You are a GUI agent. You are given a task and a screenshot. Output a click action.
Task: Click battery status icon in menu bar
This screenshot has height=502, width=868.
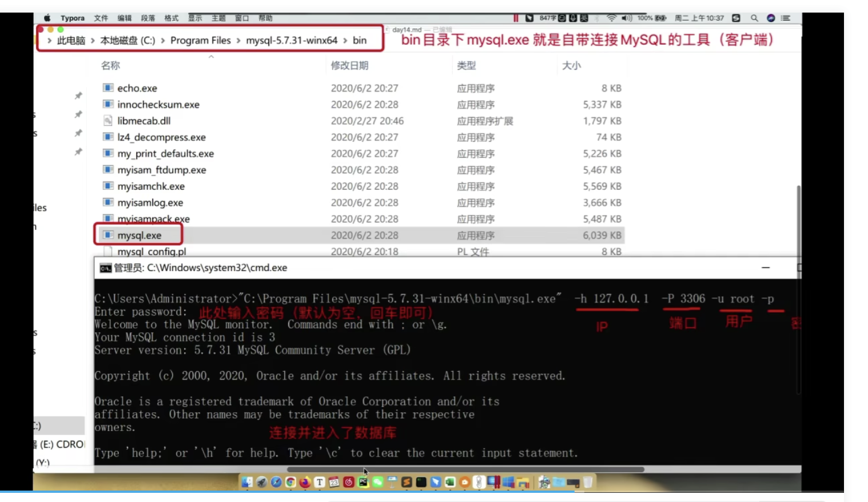point(660,18)
